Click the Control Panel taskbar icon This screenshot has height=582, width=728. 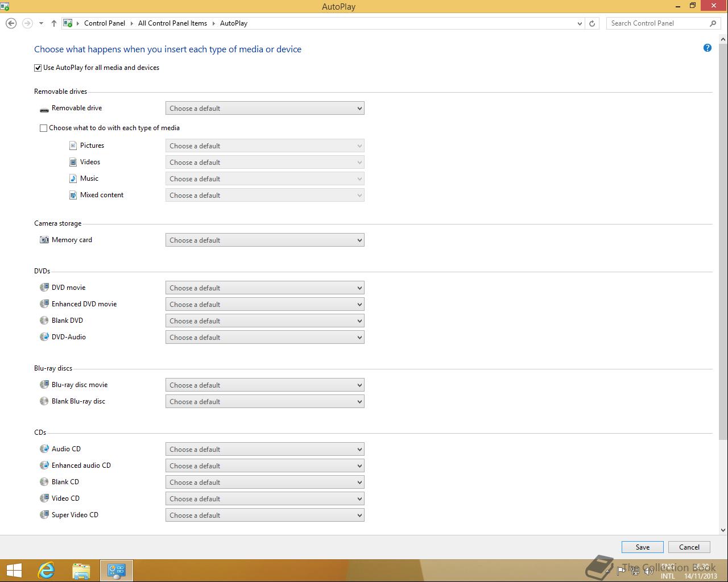point(117,571)
